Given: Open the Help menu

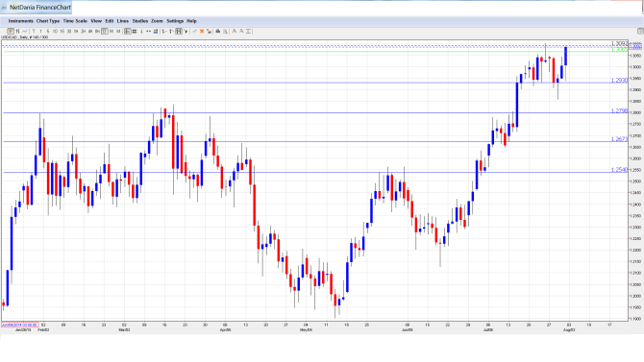Looking at the screenshot, I should (191, 21).
